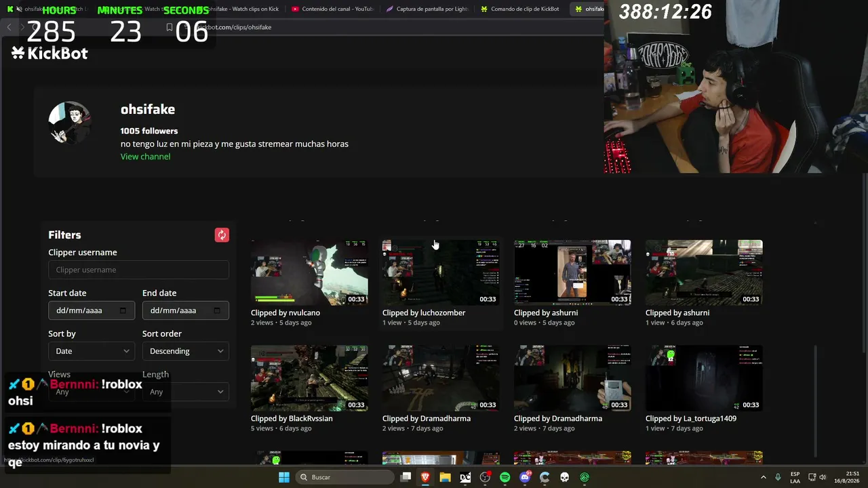This screenshot has width=868, height=488.
Task: Expand the Sort order dropdown
Action: coord(185,351)
